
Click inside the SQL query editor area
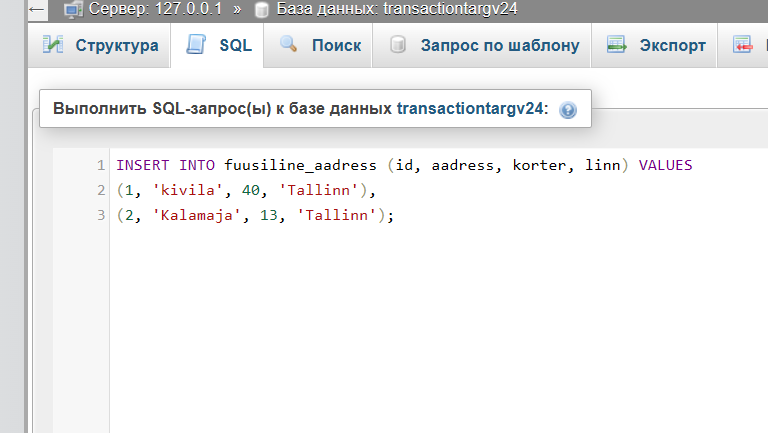click(439, 290)
